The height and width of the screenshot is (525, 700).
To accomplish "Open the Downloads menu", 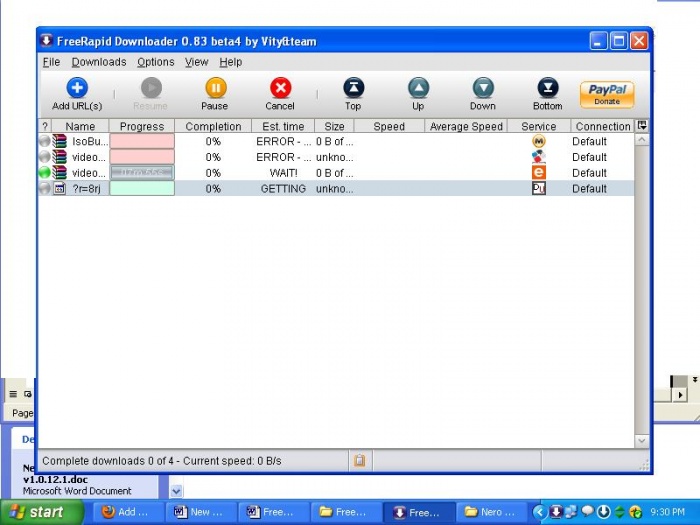I will 99,62.
